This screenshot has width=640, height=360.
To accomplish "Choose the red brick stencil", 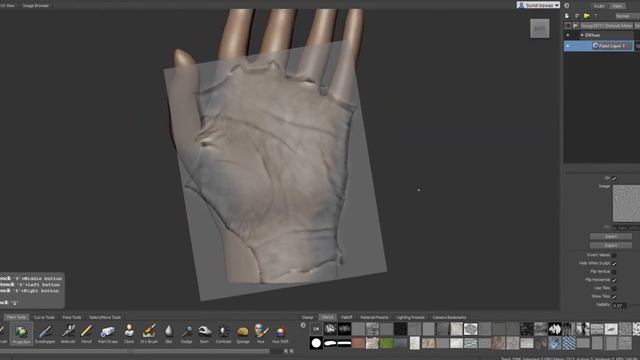I will (x=358, y=343).
